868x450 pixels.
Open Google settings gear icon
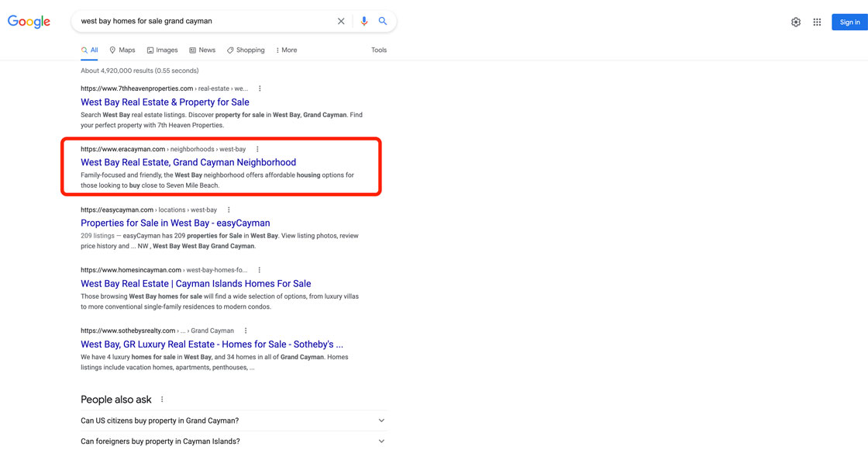(796, 22)
